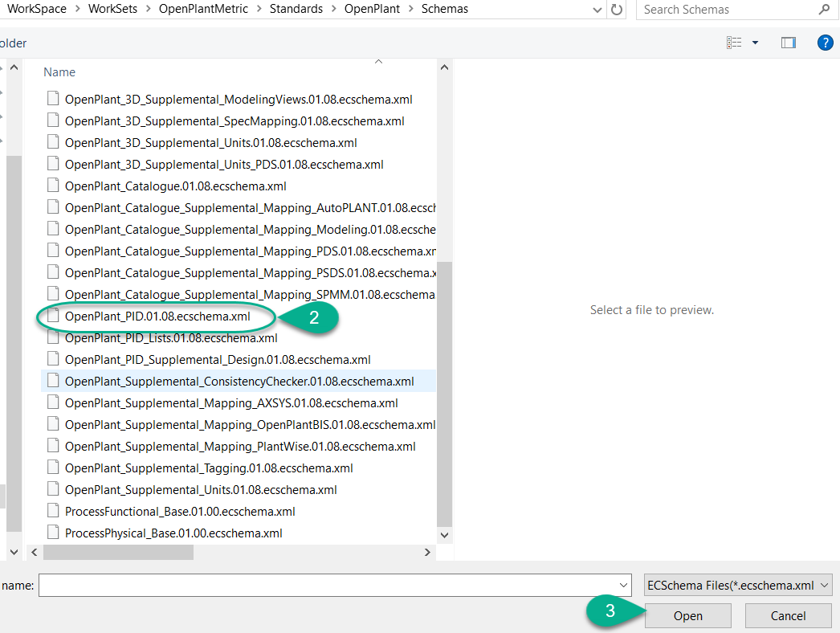This screenshot has width=840, height=633.
Task: Toggle the preview pane icon
Action: pyautogui.click(x=788, y=43)
